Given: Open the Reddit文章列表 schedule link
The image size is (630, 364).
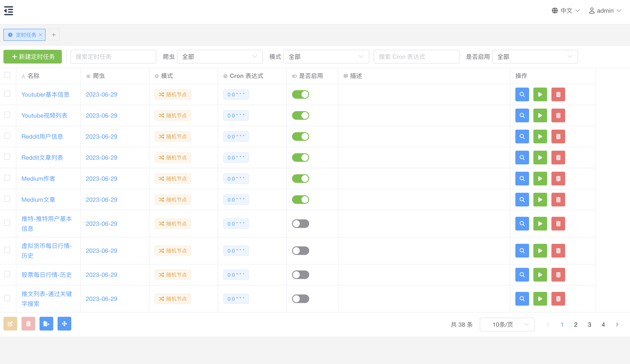Looking at the screenshot, I should pyautogui.click(x=42, y=157).
